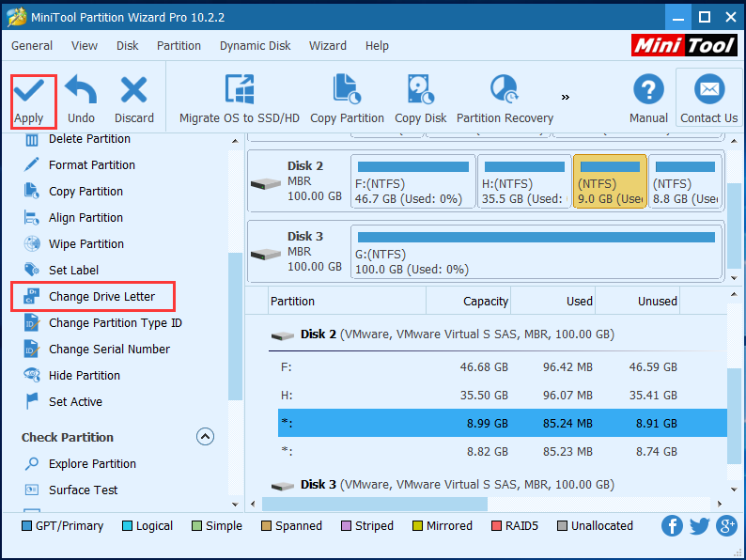Sort by the Unused column header
The width and height of the screenshot is (746, 560).
click(x=638, y=301)
